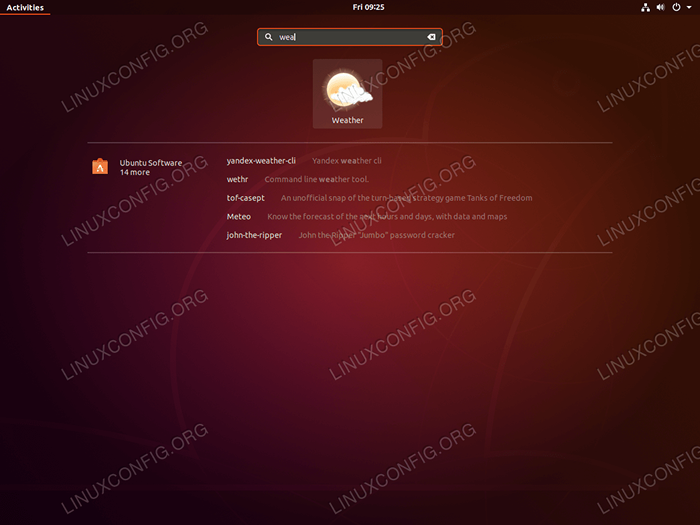
Task: Click the 'Tanks of Freedom' description
Action: pos(406,198)
